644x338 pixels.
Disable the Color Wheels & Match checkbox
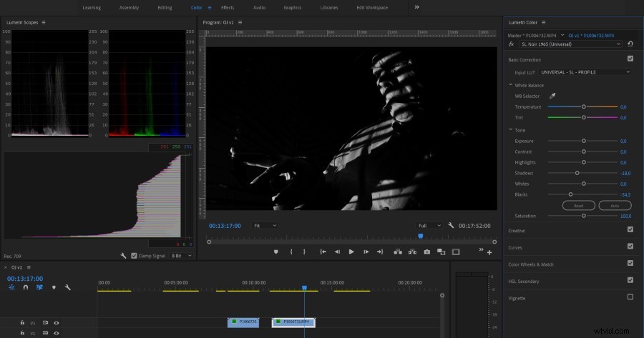(x=630, y=263)
